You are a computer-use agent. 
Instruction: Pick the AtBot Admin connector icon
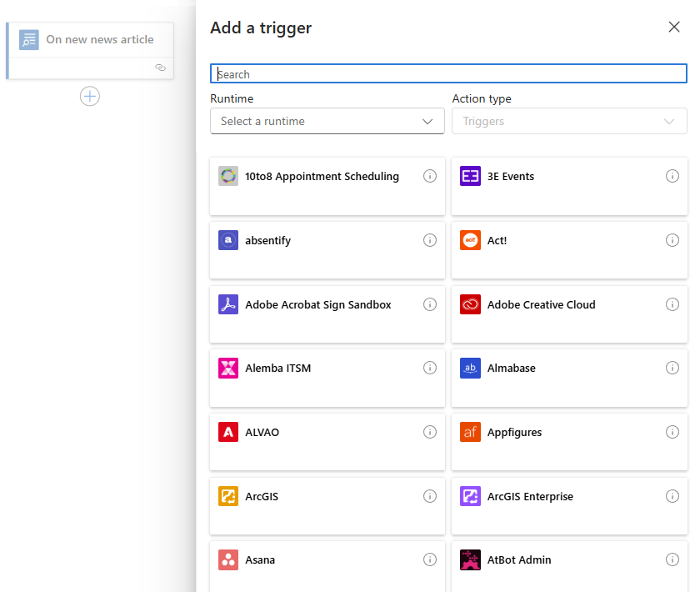[470, 559]
